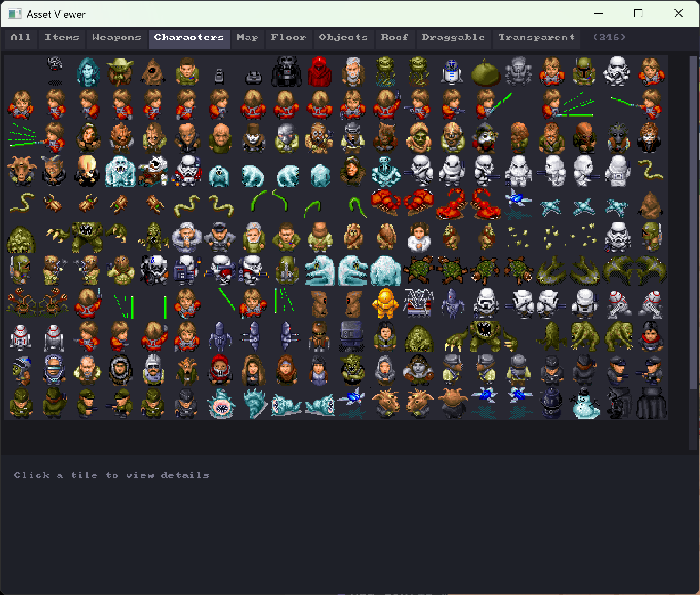Select the brown pointed mound sprite

point(651,205)
